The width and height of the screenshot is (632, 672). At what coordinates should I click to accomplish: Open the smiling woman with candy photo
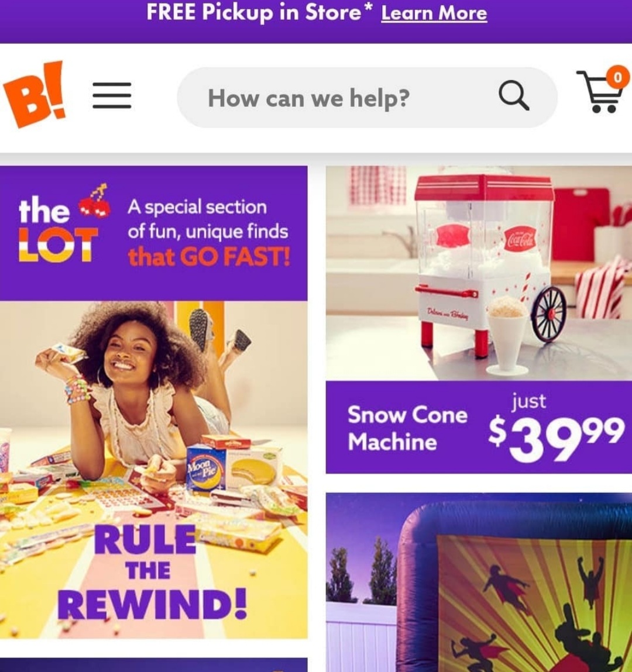point(153,470)
